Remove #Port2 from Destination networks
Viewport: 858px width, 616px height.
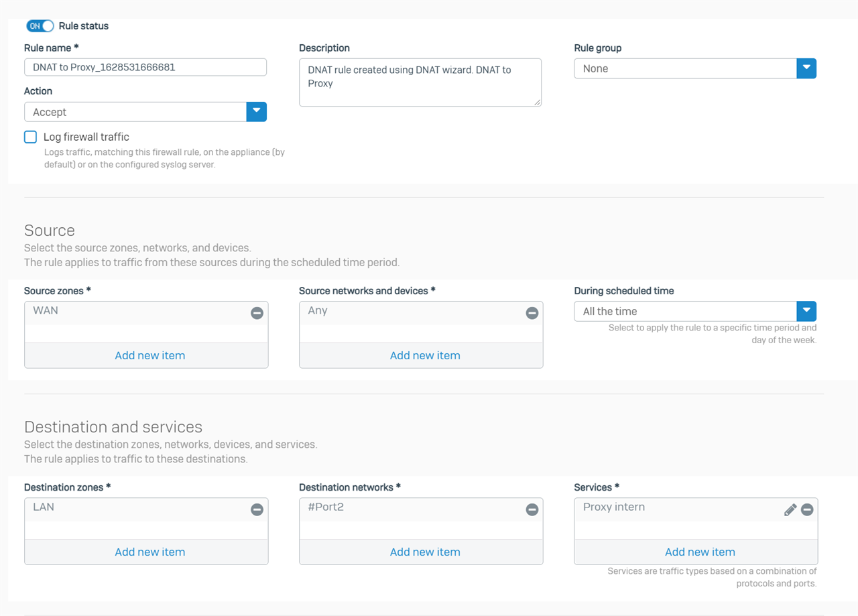[532, 509]
